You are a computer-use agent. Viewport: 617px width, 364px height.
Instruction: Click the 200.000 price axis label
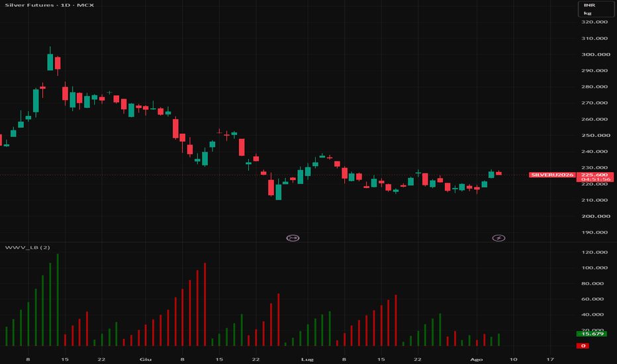tap(596, 216)
